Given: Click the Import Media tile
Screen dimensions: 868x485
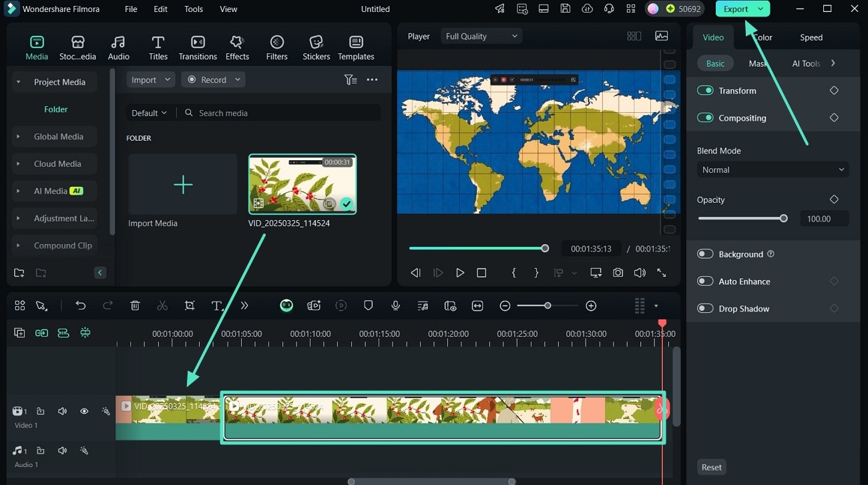Looking at the screenshot, I should [x=182, y=185].
